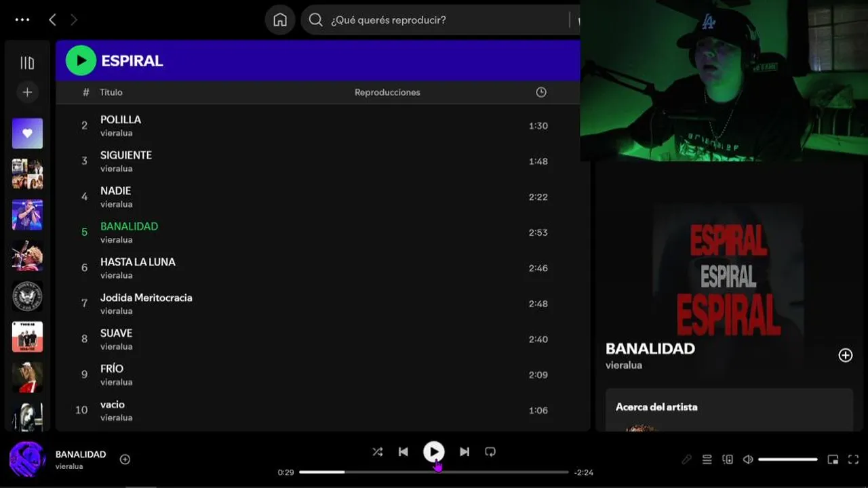
Task: Click track number 6 in list
Action: [84, 268]
